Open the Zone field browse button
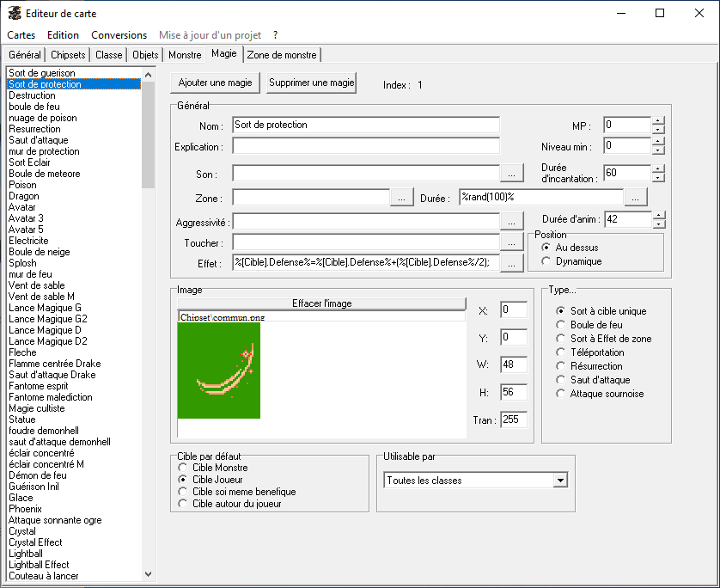Screen dimensions: 720x588 coord(402,198)
